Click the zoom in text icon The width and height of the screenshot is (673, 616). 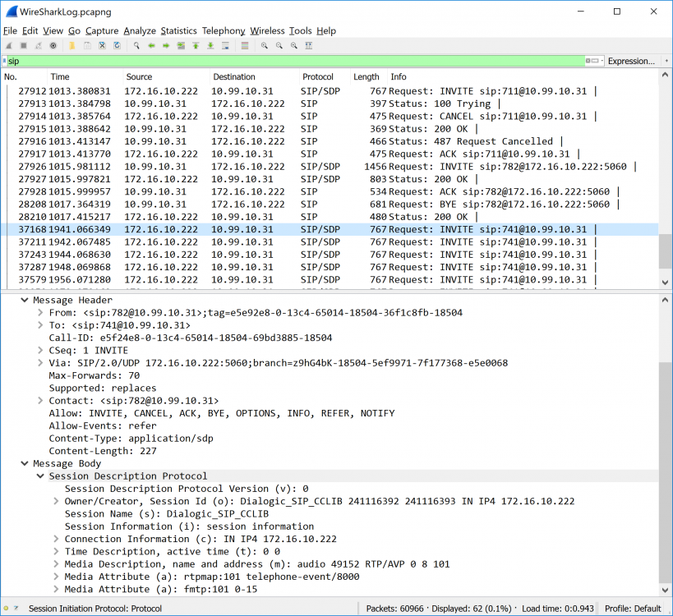click(265, 45)
